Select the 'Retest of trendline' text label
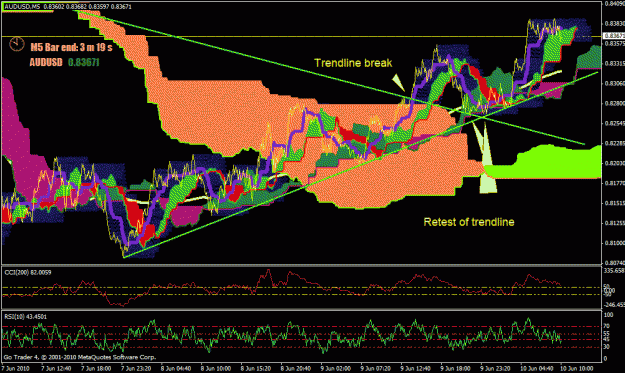This screenshot has height=373, width=625. coord(469,222)
